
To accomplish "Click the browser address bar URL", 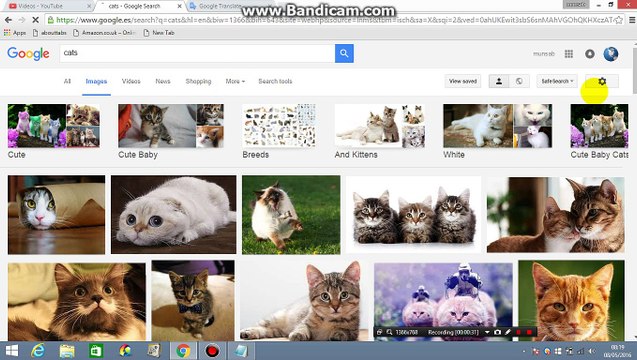I will pyautogui.click(x=333, y=20).
